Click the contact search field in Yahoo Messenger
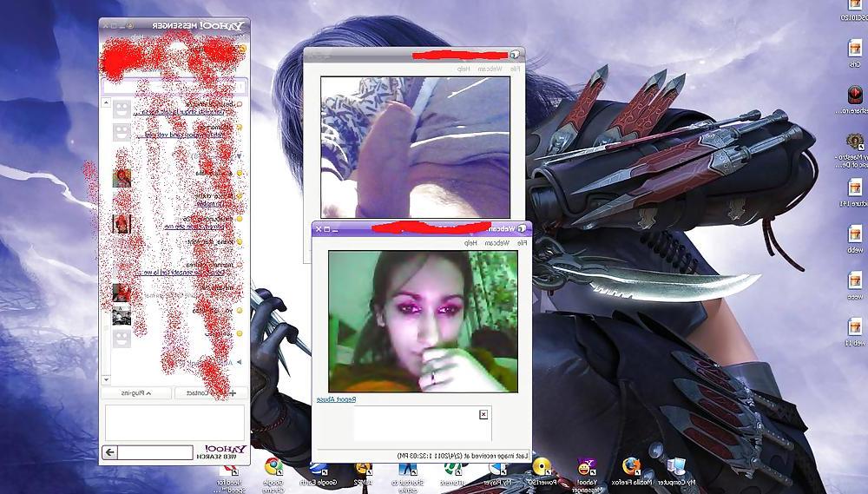 coord(174,87)
